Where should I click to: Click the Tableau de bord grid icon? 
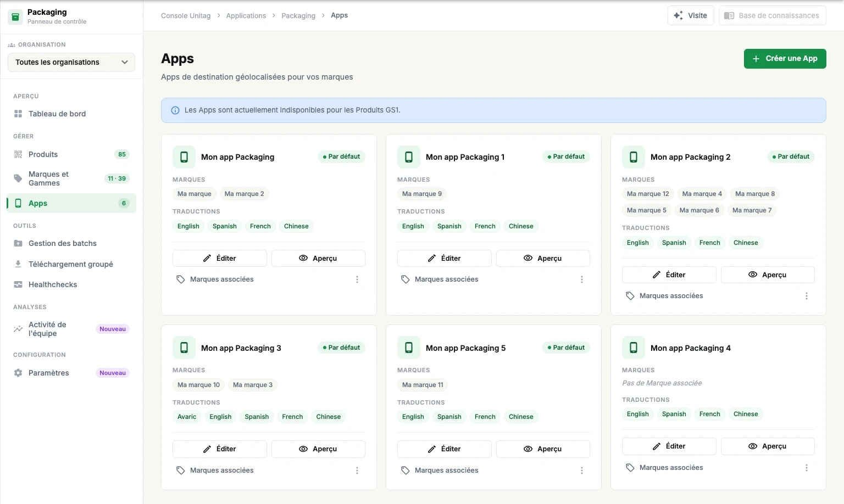pos(18,114)
